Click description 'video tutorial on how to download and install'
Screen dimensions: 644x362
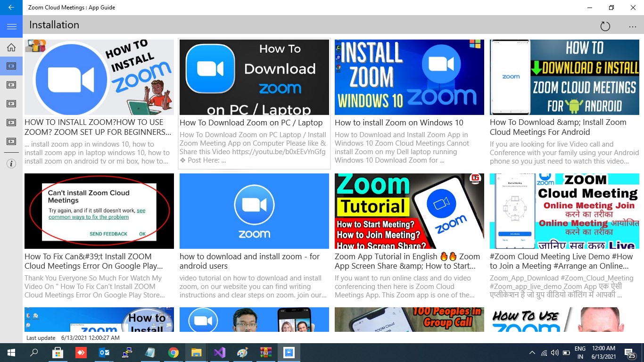point(253,287)
